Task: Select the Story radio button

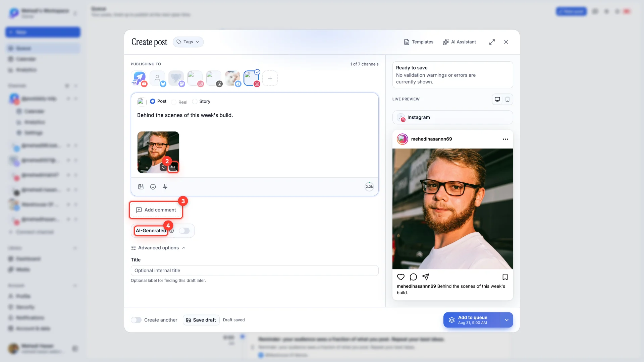Action: tap(195, 101)
